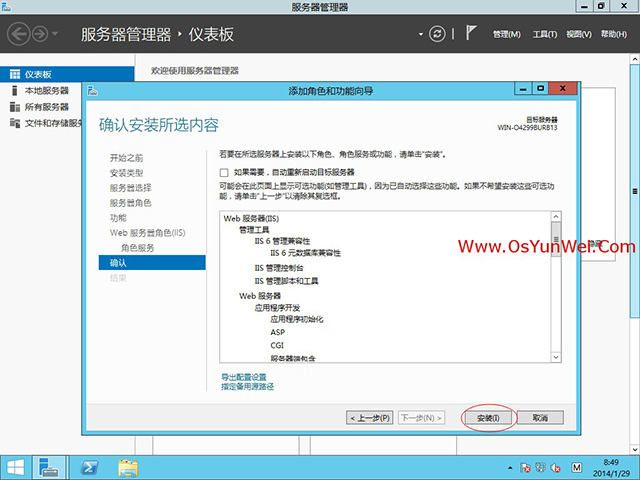Select 'ASP' entry in the list

278,332
